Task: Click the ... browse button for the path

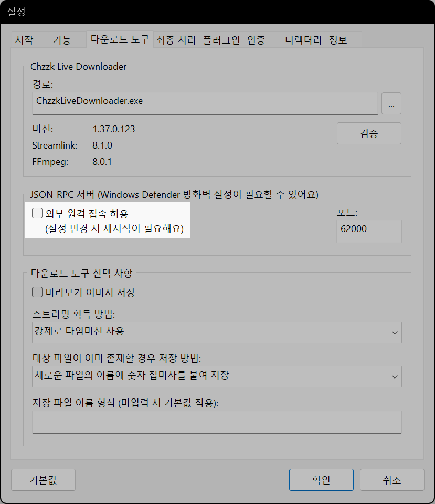Action: (x=391, y=103)
